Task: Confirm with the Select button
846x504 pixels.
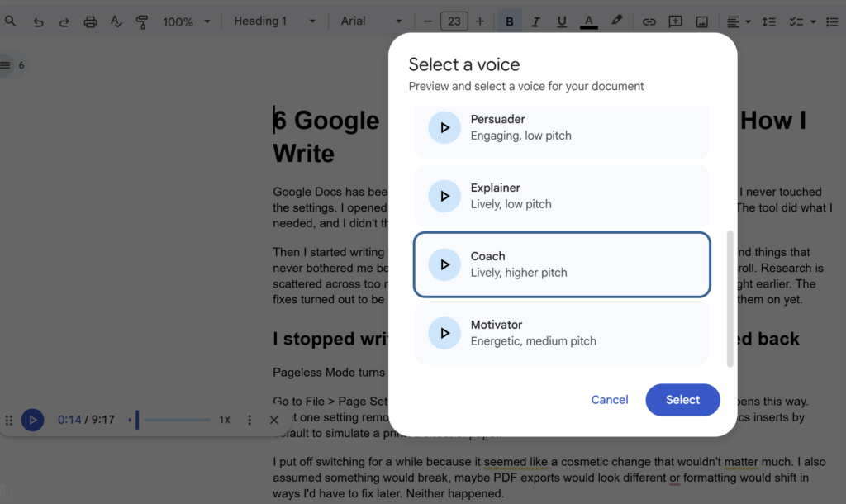Action: pos(682,400)
